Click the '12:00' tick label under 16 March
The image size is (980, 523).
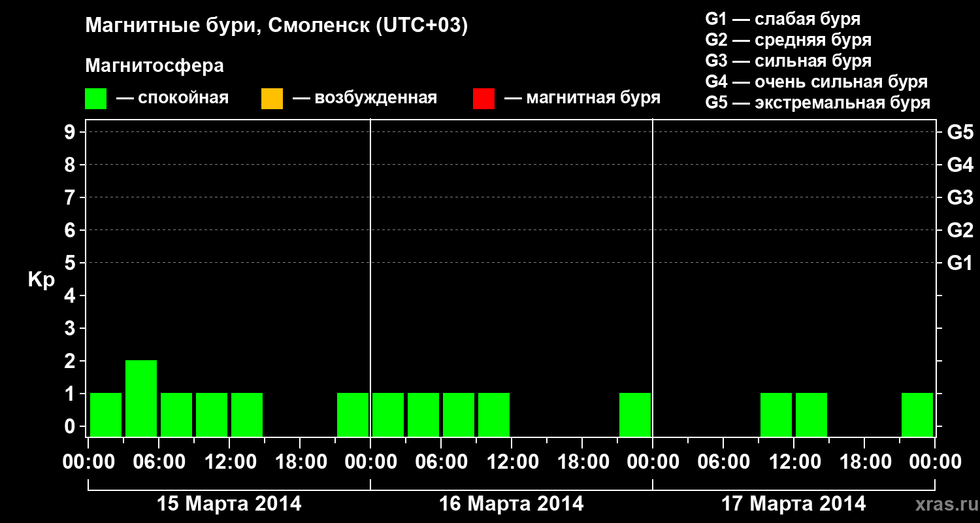pyautogui.click(x=512, y=462)
